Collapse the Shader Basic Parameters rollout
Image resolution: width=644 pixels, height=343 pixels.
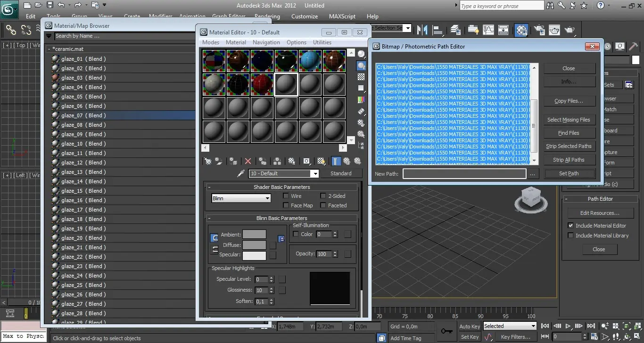pyautogui.click(x=209, y=187)
